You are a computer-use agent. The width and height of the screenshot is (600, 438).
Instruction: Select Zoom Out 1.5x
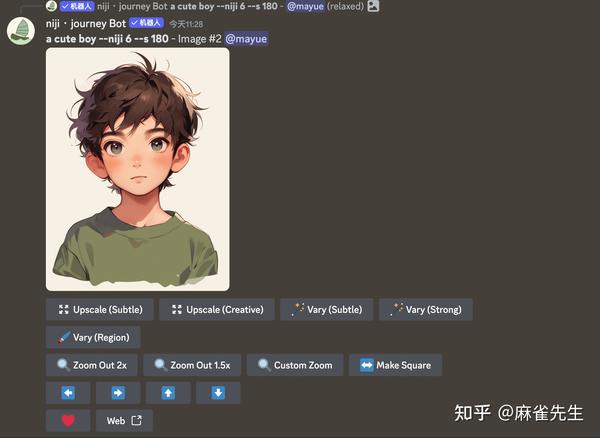point(192,365)
